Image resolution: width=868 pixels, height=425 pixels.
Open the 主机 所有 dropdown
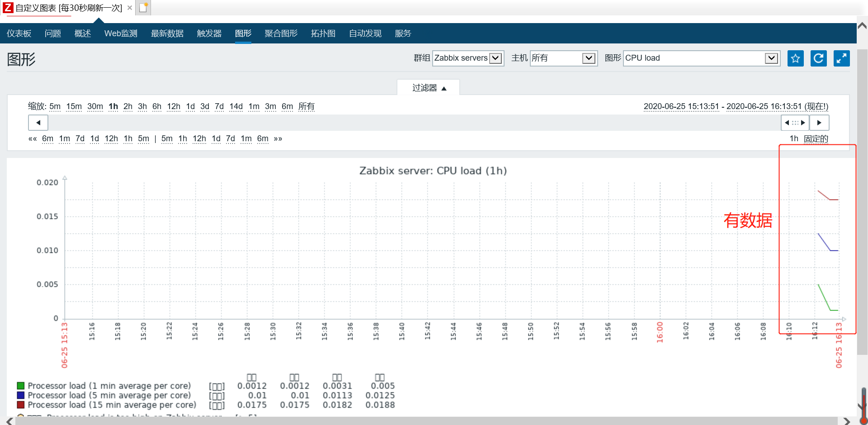tap(563, 58)
